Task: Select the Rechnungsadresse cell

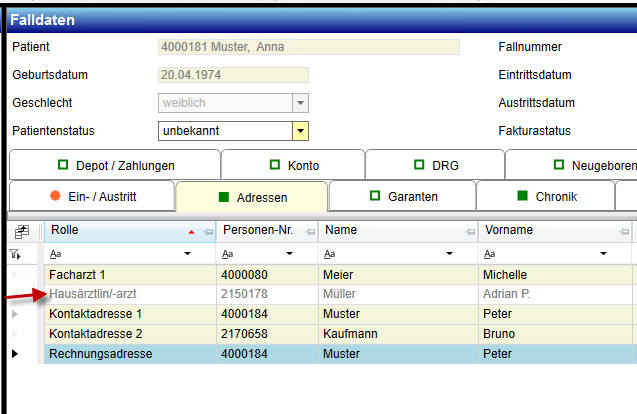Action: pyautogui.click(x=130, y=354)
